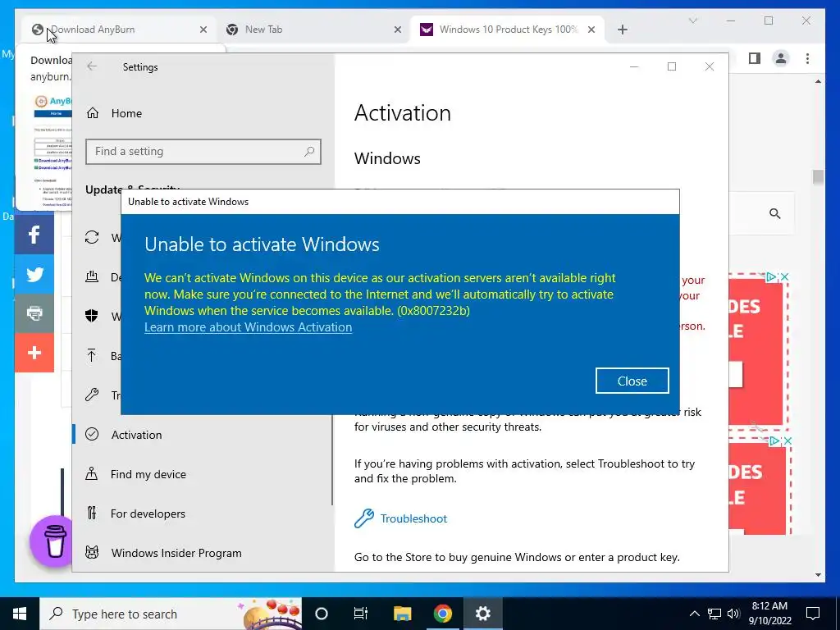
Task: Open Find my device settings
Action: pos(148,474)
